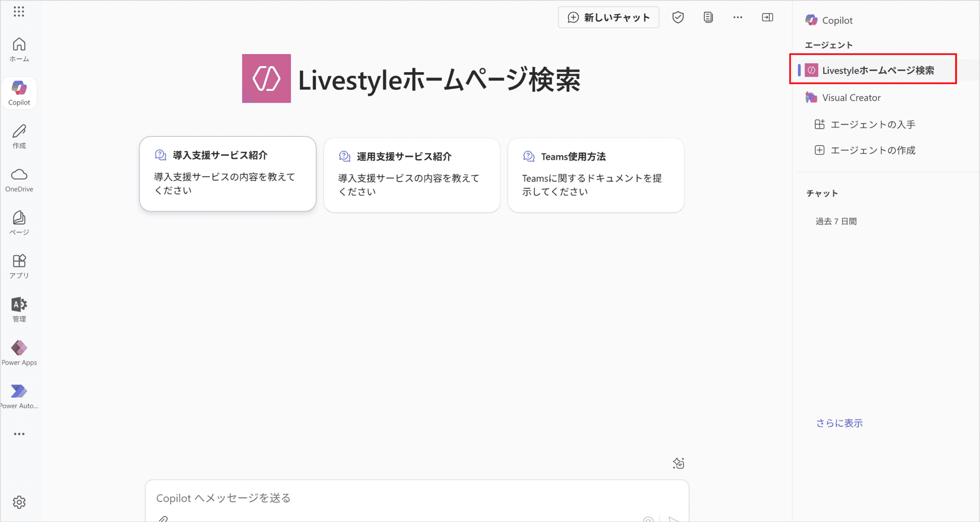The height and width of the screenshot is (522, 980).
Task: Click さらに表示 to show more chats
Action: point(839,423)
